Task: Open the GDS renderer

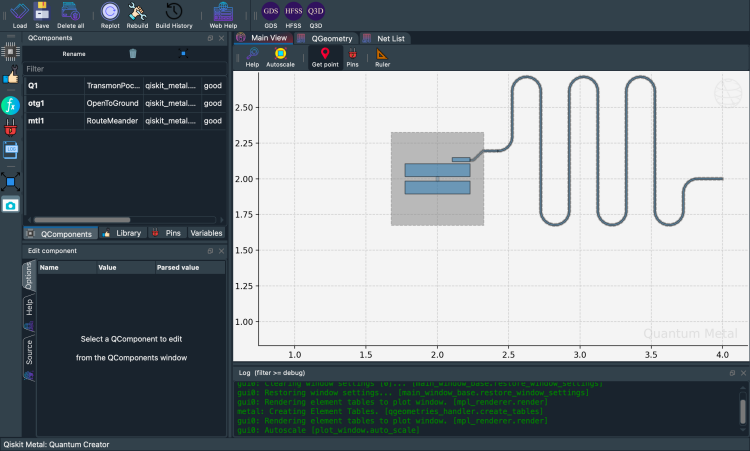Action: (x=271, y=15)
